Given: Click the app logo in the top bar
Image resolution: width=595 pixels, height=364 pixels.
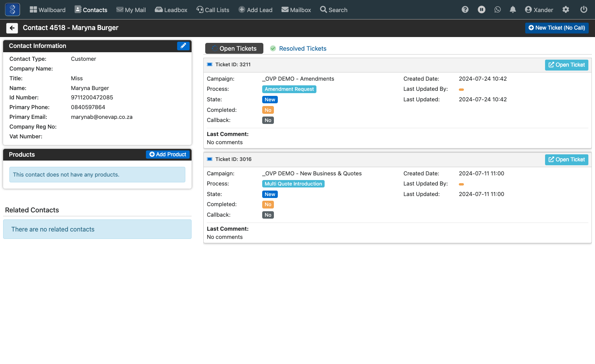Looking at the screenshot, I should pyautogui.click(x=12, y=9).
